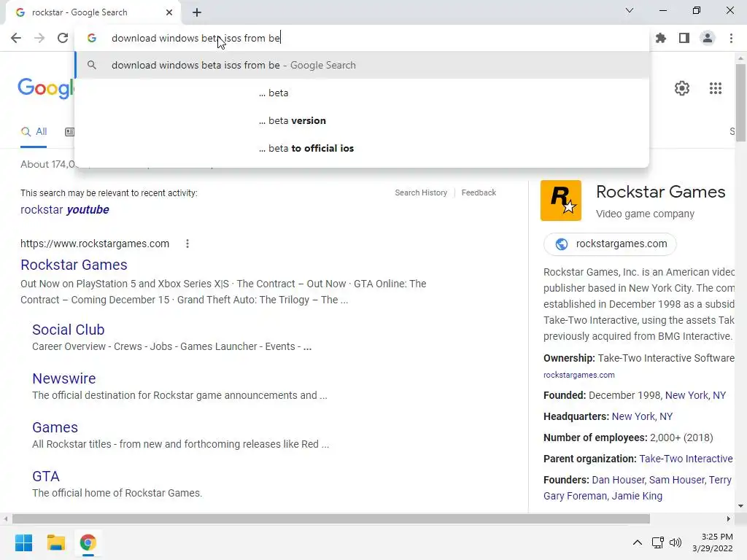Open the Sam Houser founder link

(676, 480)
